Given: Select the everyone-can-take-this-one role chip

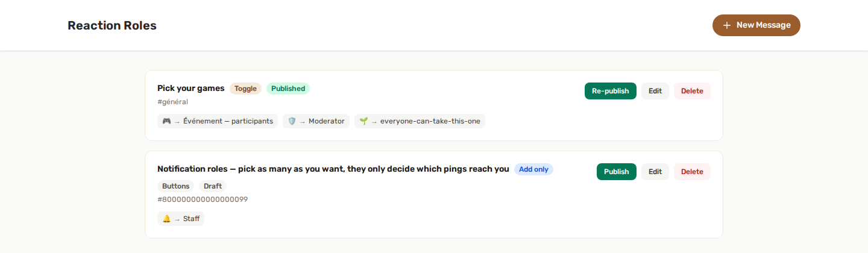Looking at the screenshot, I should 420,121.
